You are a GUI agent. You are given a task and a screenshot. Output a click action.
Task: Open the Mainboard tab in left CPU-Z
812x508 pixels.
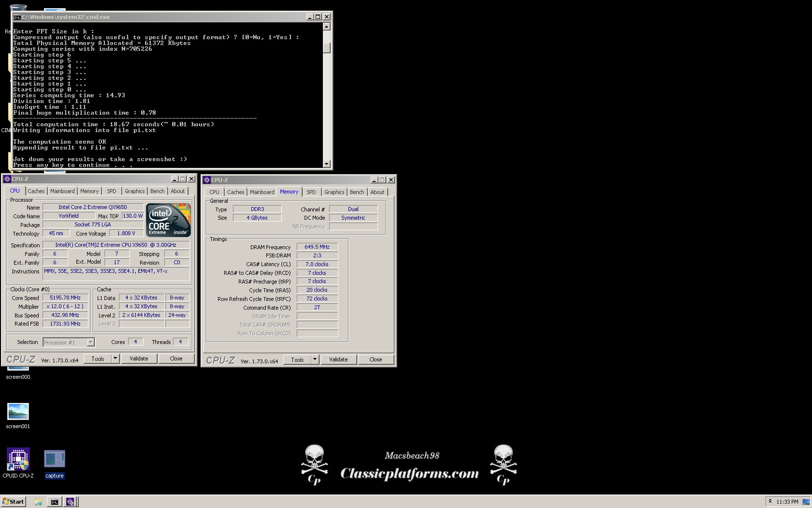point(62,191)
